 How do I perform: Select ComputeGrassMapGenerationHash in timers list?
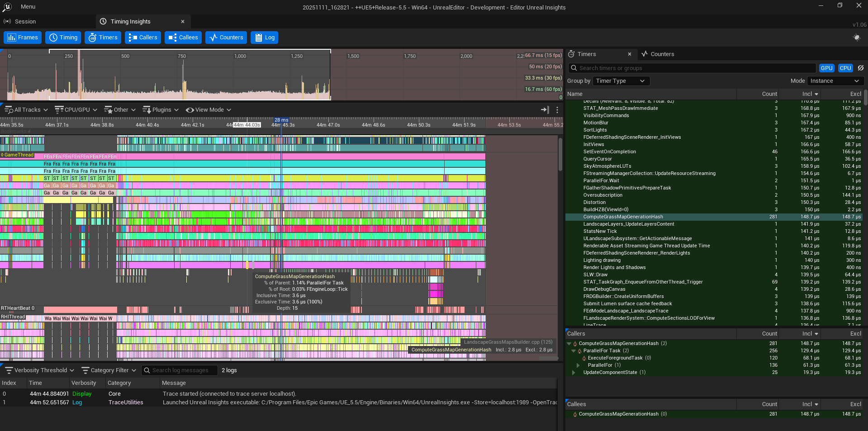(x=623, y=217)
